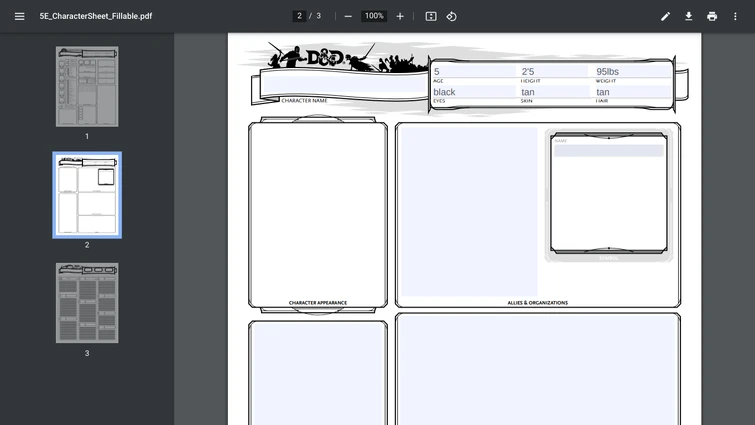The height and width of the screenshot is (425, 755).
Task: Select page 2 thumbnail
Action: (87, 195)
